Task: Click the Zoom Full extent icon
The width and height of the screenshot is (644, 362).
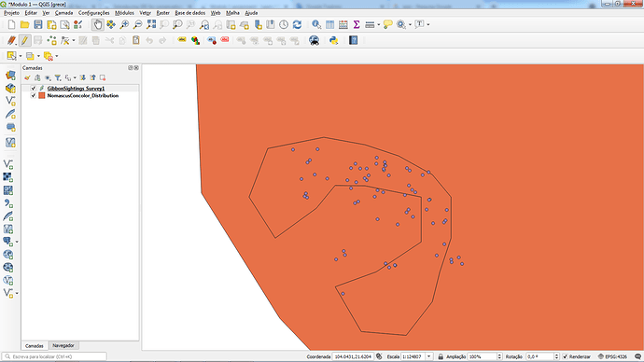Action: click(151, 24)
